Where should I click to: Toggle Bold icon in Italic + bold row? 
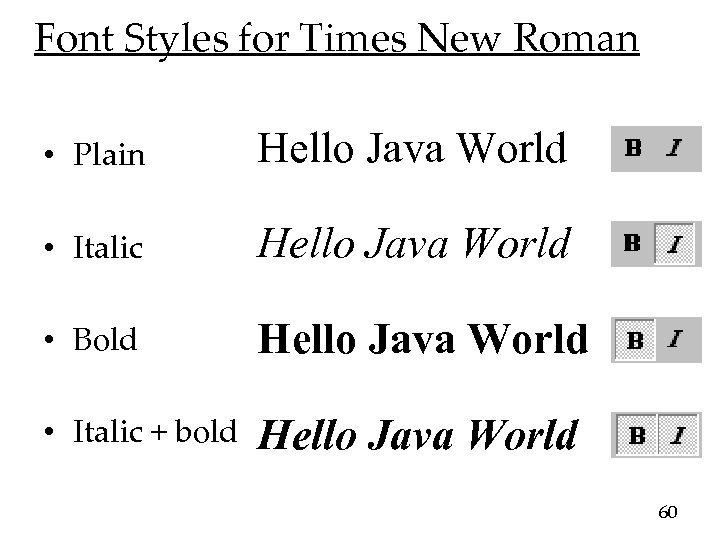click(634, 435)
